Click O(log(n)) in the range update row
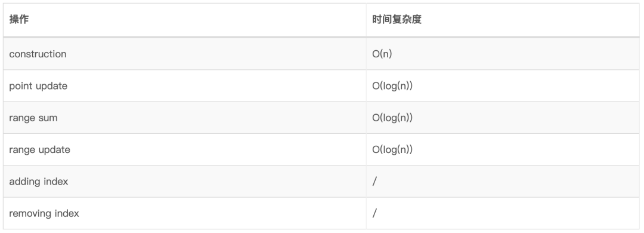This screenshot has width=644, height=233. coord(392,149)
